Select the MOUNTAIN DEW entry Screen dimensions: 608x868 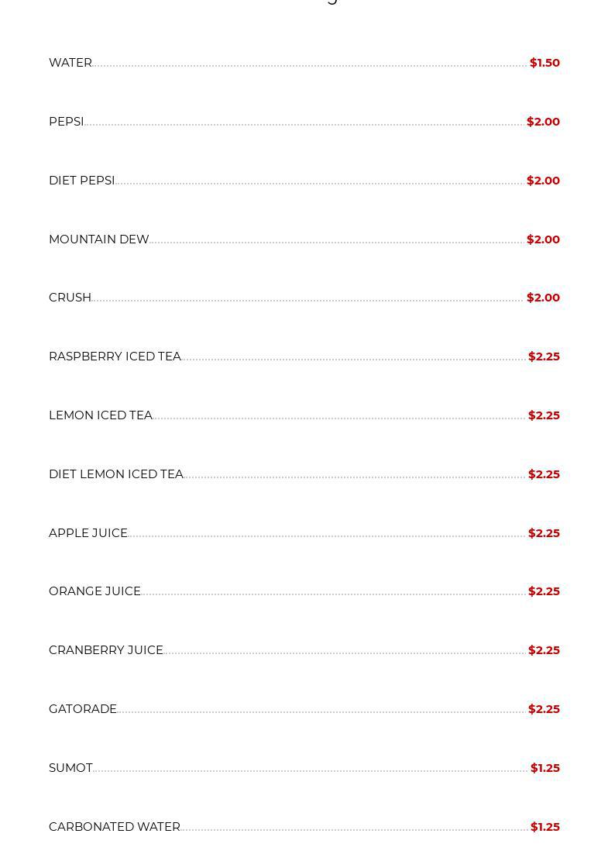[x=98, y=239]
